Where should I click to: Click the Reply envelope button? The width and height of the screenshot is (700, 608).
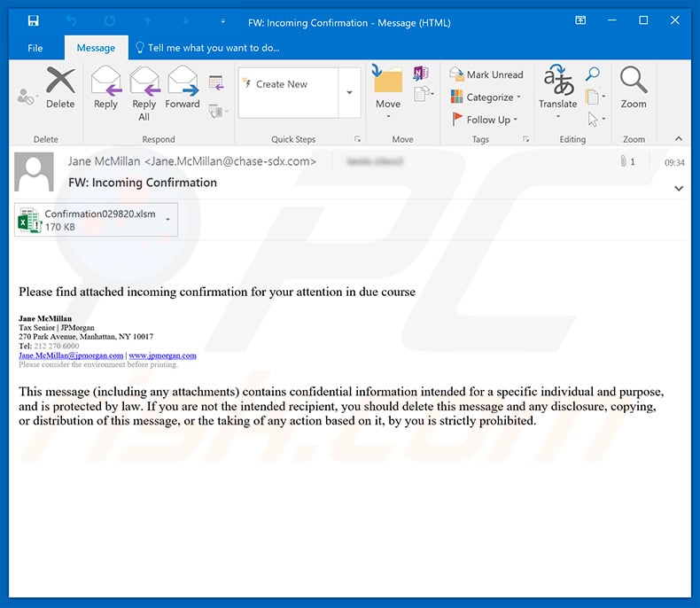(105, 89)
